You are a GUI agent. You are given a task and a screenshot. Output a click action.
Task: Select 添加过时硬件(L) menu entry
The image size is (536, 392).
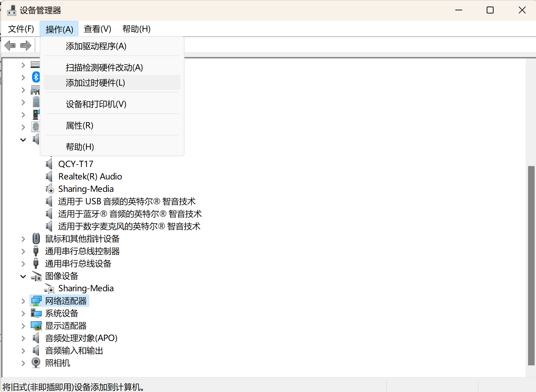click(x=112, y=83)
